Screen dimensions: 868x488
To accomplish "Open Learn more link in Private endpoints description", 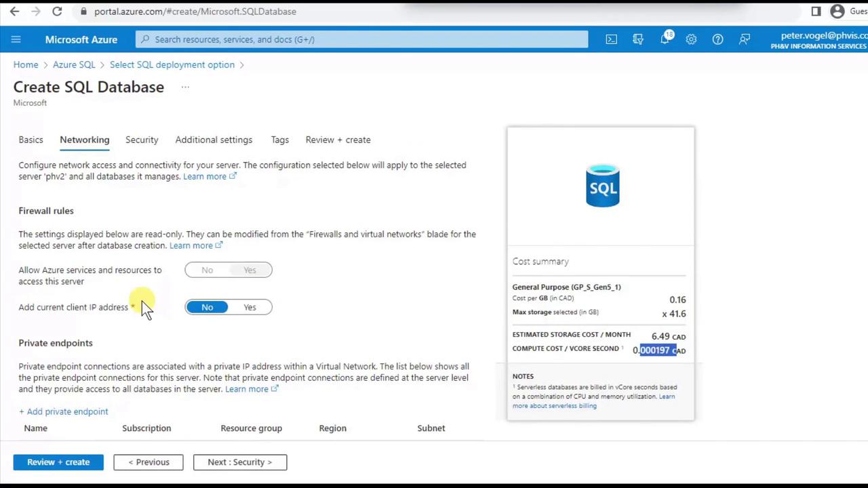I will pyautogui.click(x=252, y=389).
